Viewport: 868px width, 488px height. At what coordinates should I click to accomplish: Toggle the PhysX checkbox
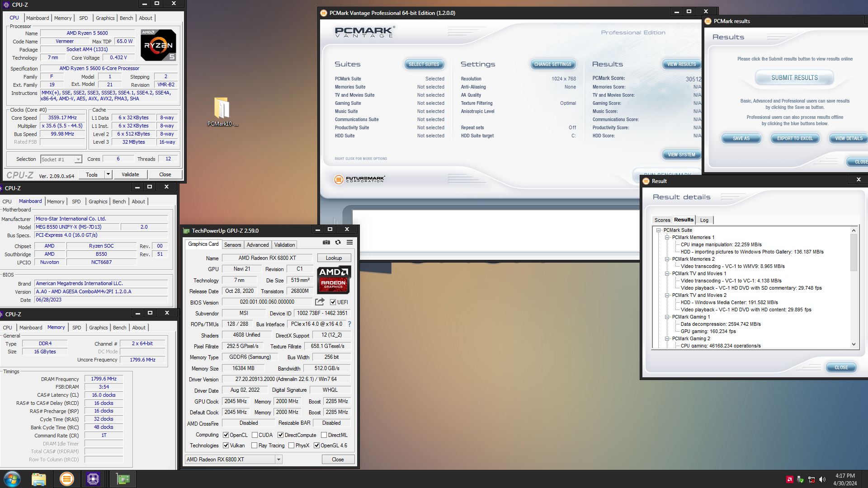point(291,446)
